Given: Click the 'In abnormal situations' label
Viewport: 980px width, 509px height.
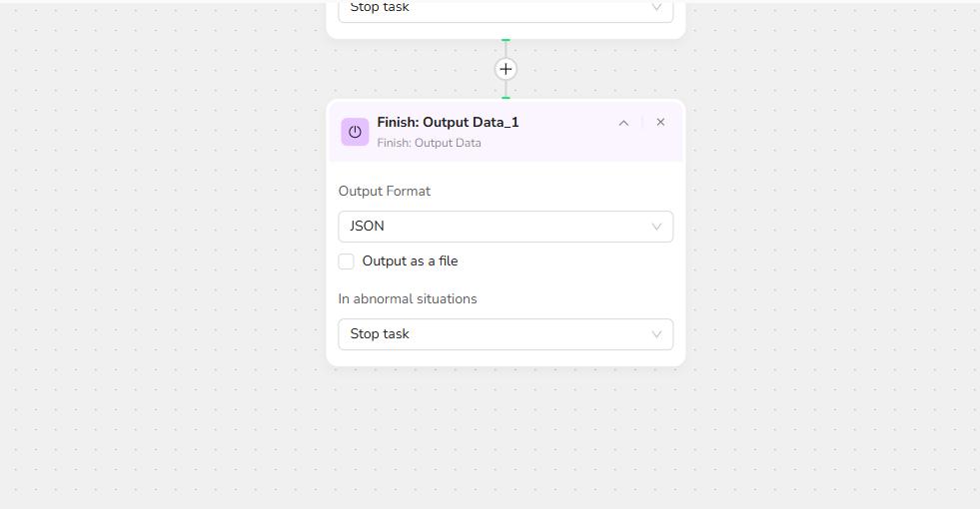Looking at the screenshot, I should point(408,298).
